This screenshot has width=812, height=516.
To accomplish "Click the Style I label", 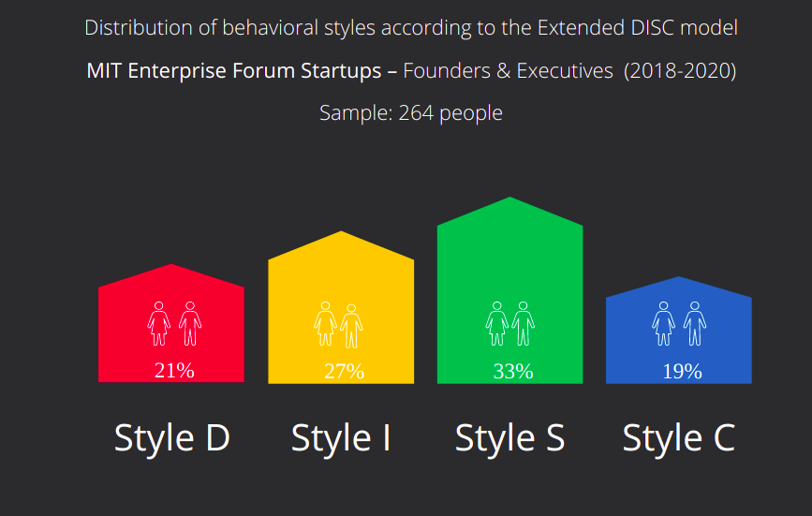I will point(341,438).
